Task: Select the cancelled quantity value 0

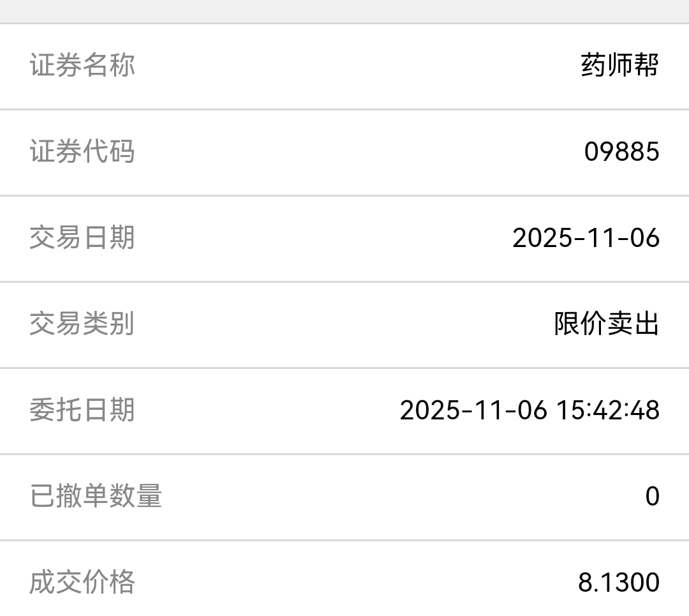Action: point(653,497)
